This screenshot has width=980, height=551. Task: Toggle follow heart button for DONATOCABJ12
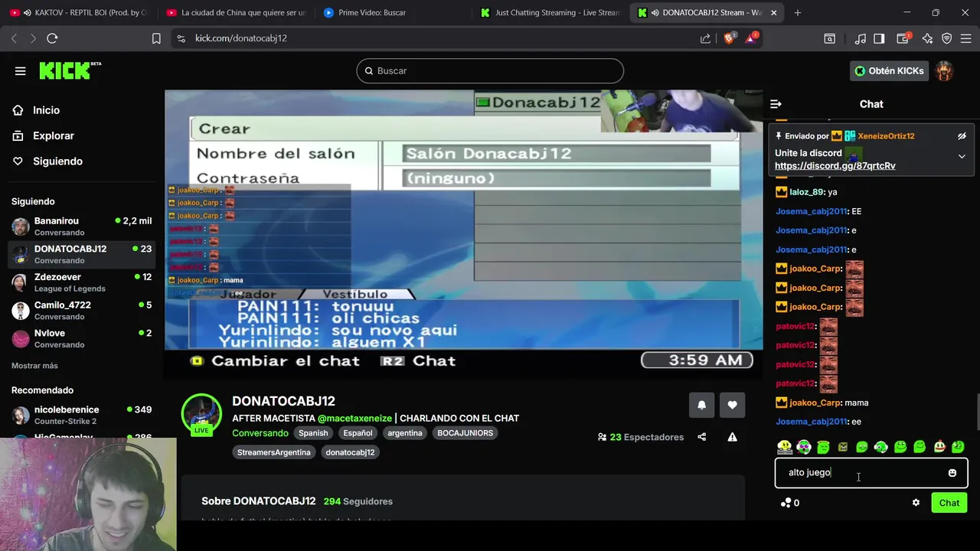[x=732, y=405]
